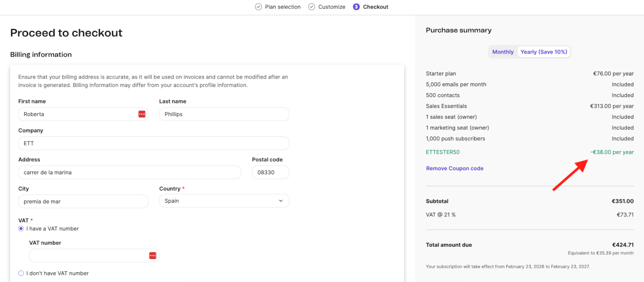644x282 pixels.
Task: Select the Yearly (Save 10%) billing option
Action: pos(544,52)
